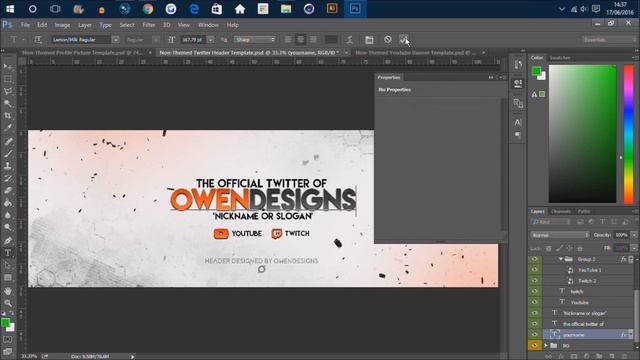Open the font style dropdown
The image size is (640, 360).
(x=156, y=40)
